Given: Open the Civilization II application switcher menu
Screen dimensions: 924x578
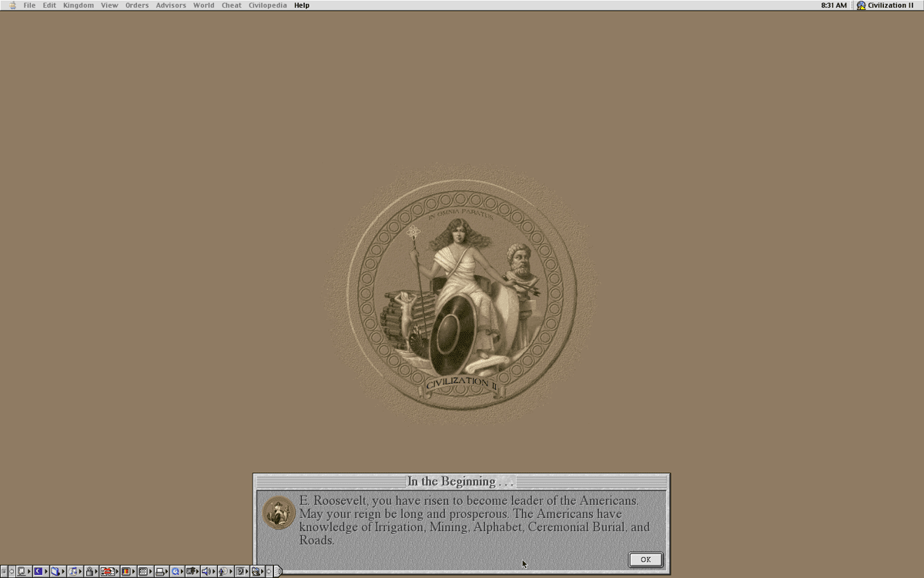Looking at the screenshot, I should point(885,5).
